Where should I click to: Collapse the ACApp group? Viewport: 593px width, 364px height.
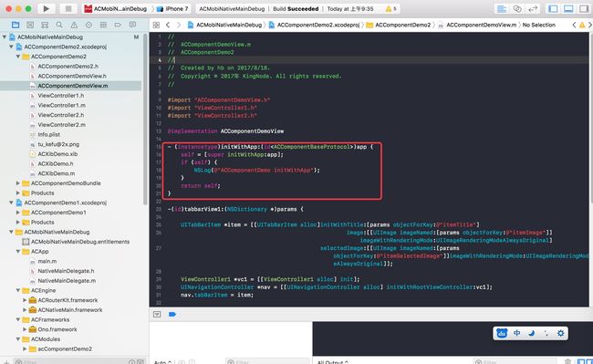tap(17, 252)
